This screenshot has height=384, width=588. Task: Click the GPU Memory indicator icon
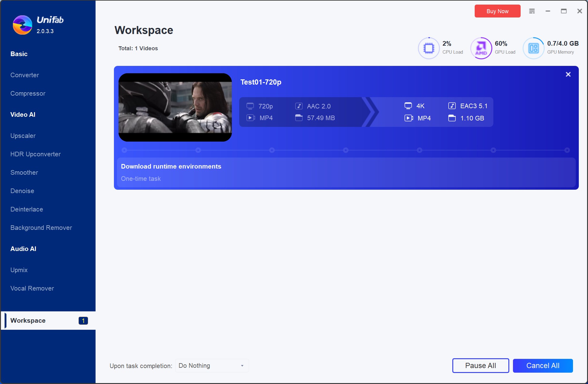533,48
